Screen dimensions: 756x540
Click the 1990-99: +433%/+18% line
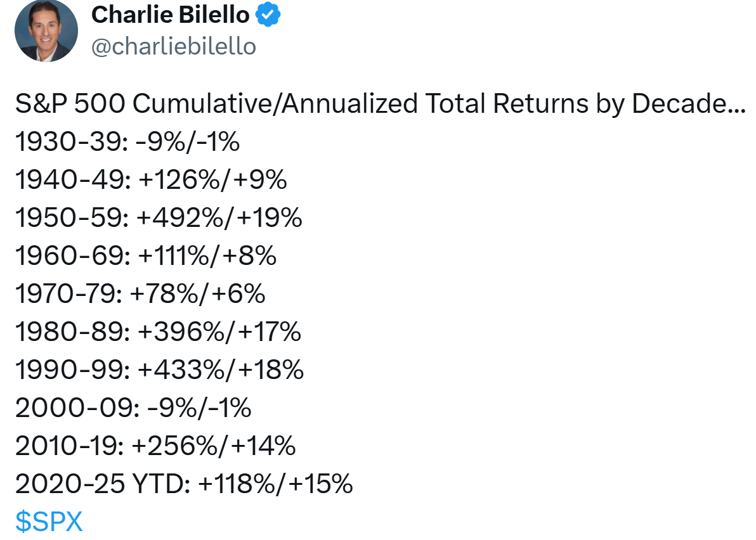[159, 370]
